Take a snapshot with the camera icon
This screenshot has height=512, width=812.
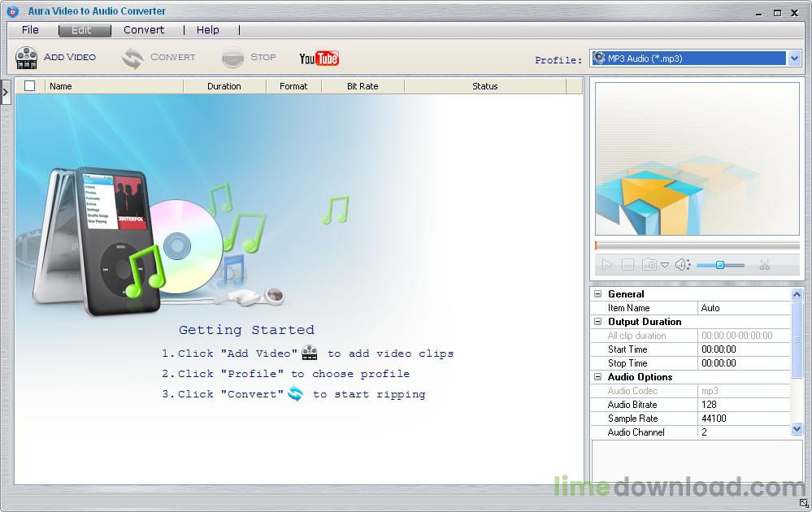(650, 264)
